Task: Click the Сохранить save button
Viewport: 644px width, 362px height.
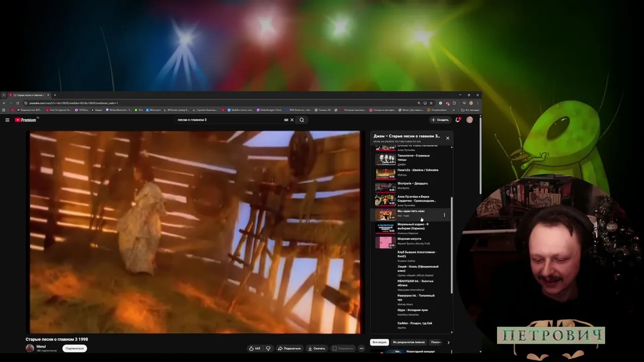Action: pyautogui.click(x=342, y=348)
